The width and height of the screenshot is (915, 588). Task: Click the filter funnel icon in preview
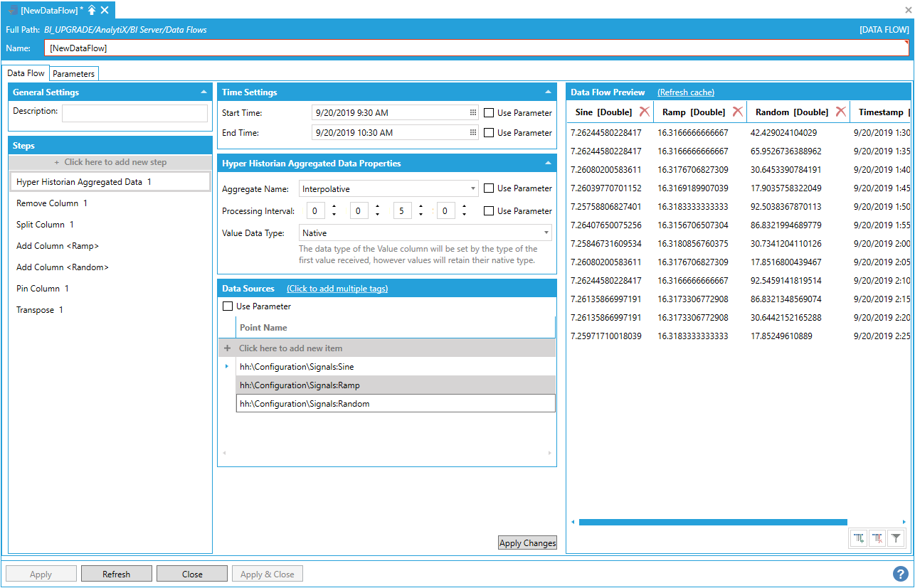click(x=896, y=539)
